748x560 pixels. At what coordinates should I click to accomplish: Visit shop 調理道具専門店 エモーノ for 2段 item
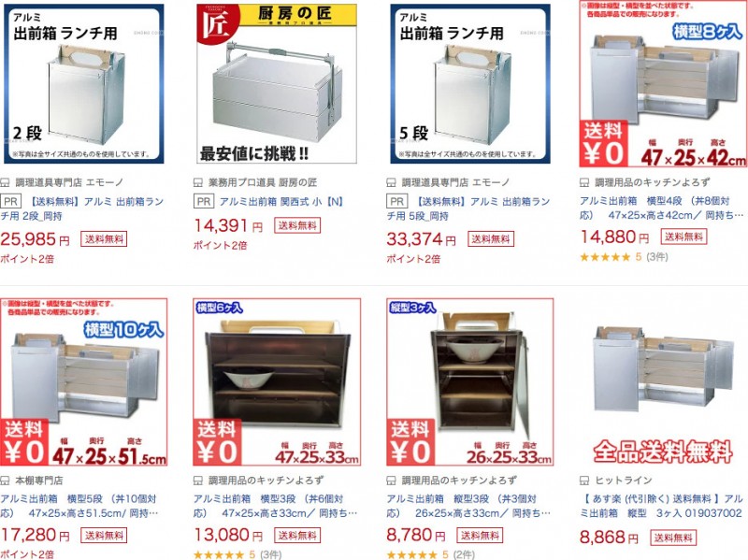tap(69, 182)
